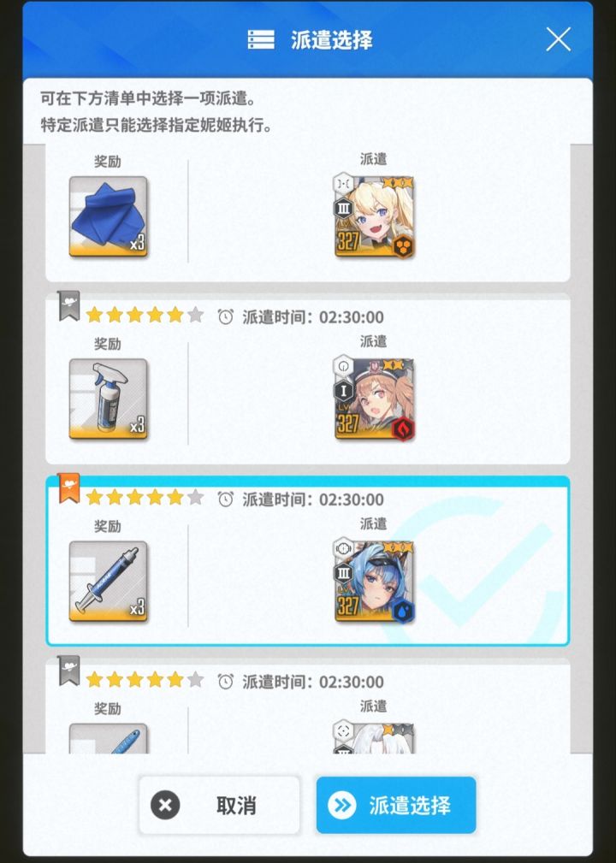Select the highlighted syringe dispatch card
Viewport: 616px width, 863px height.
click(308, 561)
